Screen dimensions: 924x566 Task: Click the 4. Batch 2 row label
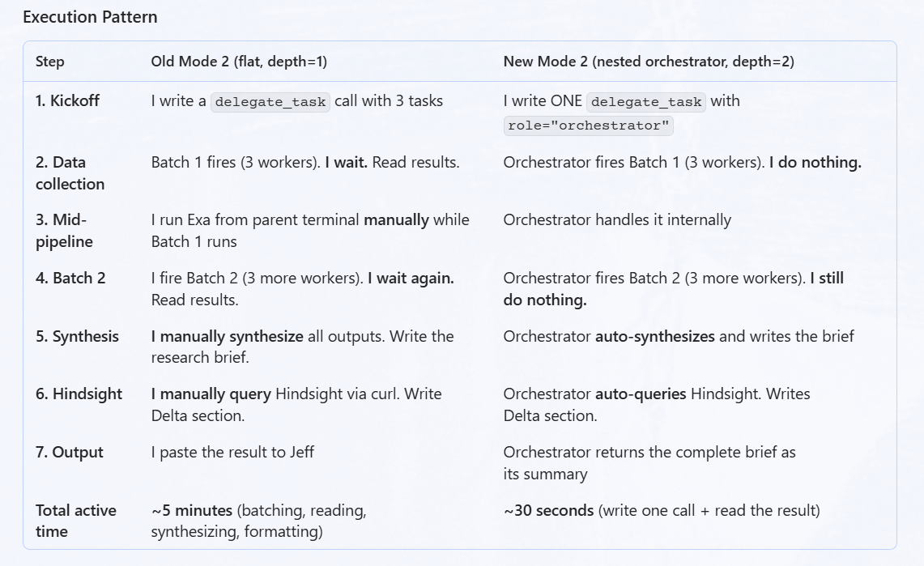(x=70, y=278)
